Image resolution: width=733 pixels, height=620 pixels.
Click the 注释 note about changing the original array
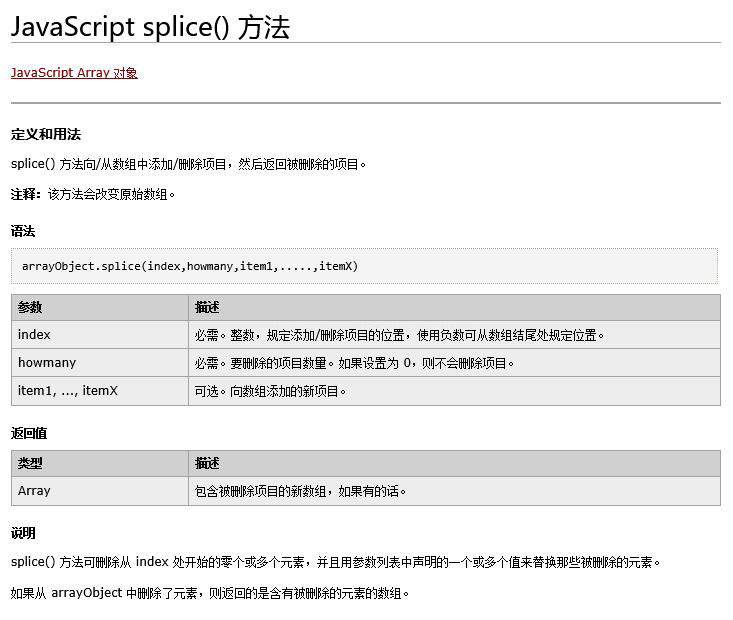tap(93, 194)
